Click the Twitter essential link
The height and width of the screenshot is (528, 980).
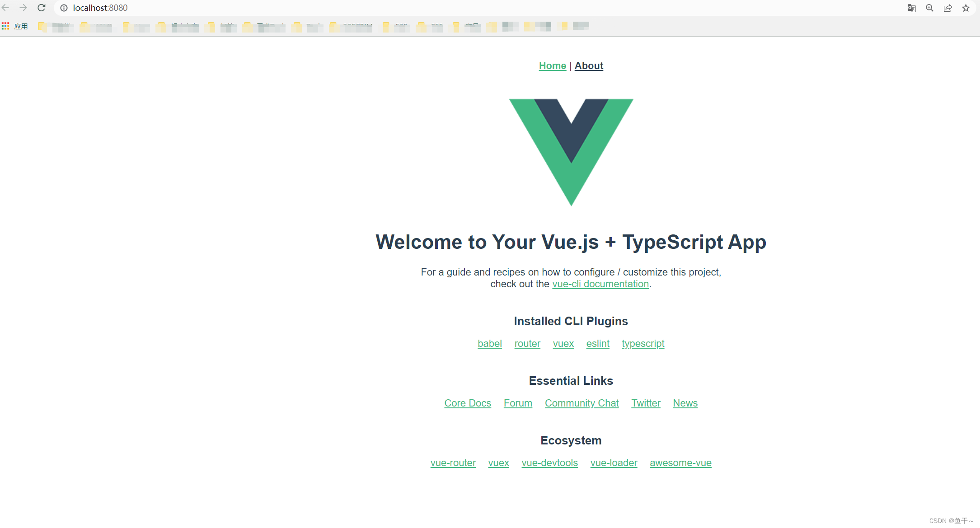[x=645, y=403]
